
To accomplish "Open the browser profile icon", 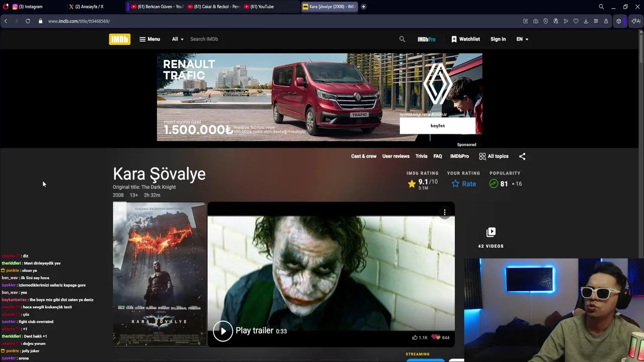I will [606, 21].
